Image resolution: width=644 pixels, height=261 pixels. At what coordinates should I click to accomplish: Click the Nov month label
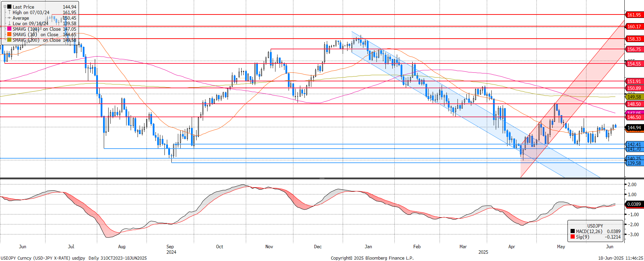269,247
